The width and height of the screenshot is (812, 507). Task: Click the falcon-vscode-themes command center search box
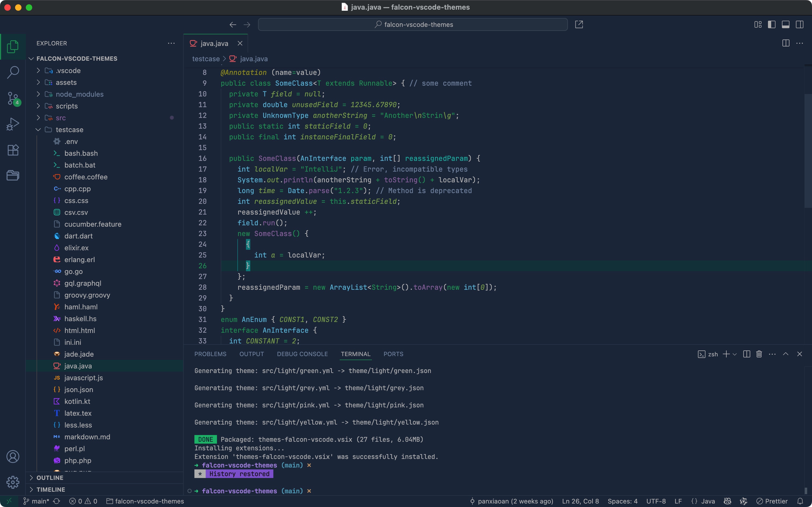coord(413,24)
